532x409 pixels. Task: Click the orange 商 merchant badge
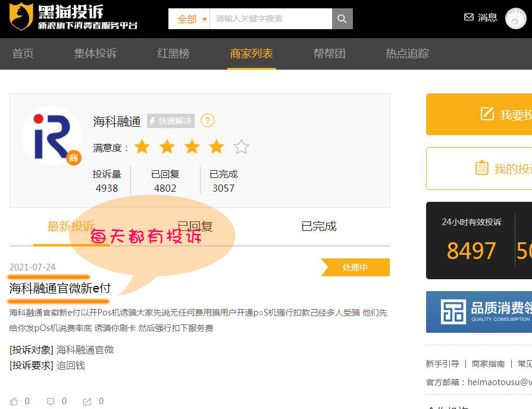(74, 158)
